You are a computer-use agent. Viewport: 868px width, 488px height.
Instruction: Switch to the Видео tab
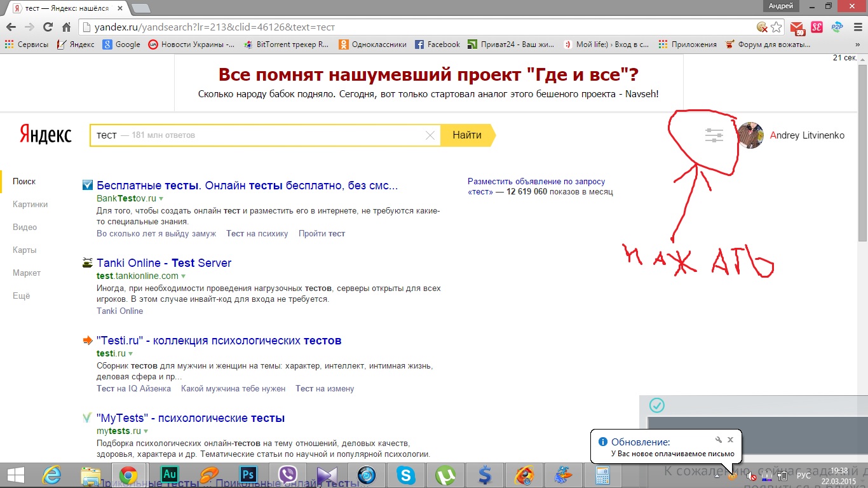pos(25,227)
